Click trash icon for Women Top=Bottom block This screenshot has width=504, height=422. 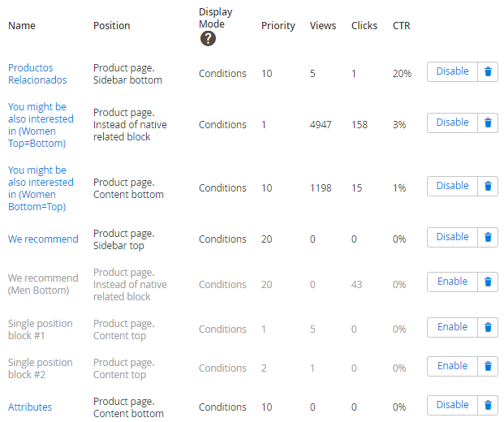point(488,123)
